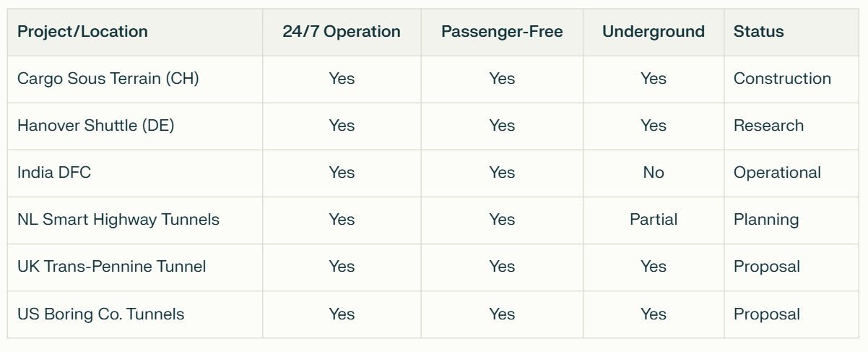Screen dimensions: 868x352
Task: Click the Operational status cell
Action: point(777,173)
